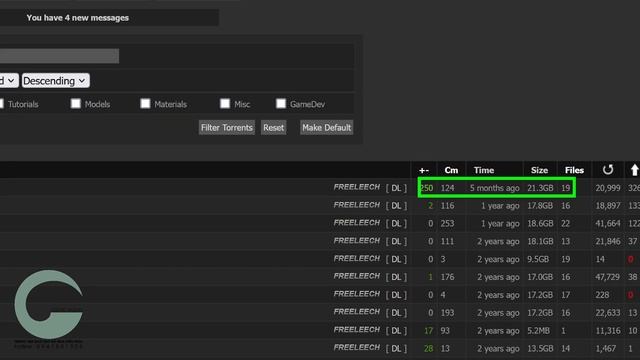Sort by the Time column header
The height and width of the screenshot is (360, 640).
pyautogui.click(x=484, y=170)
